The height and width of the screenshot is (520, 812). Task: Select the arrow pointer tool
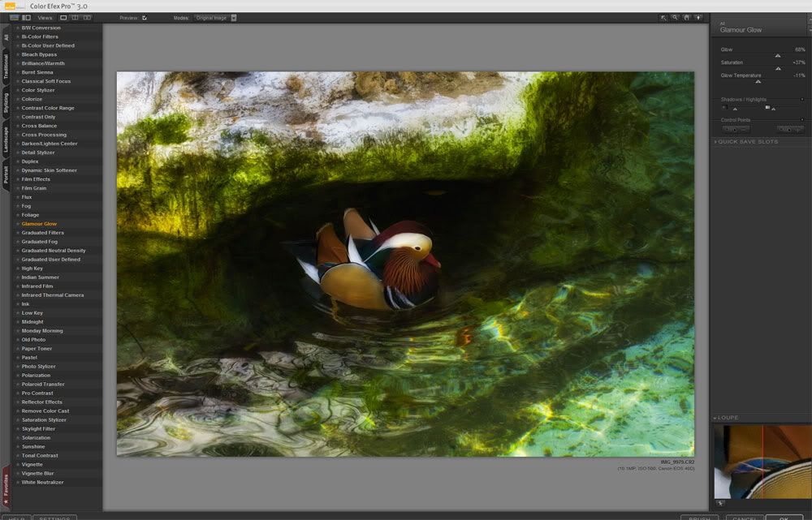click(663, 17)
